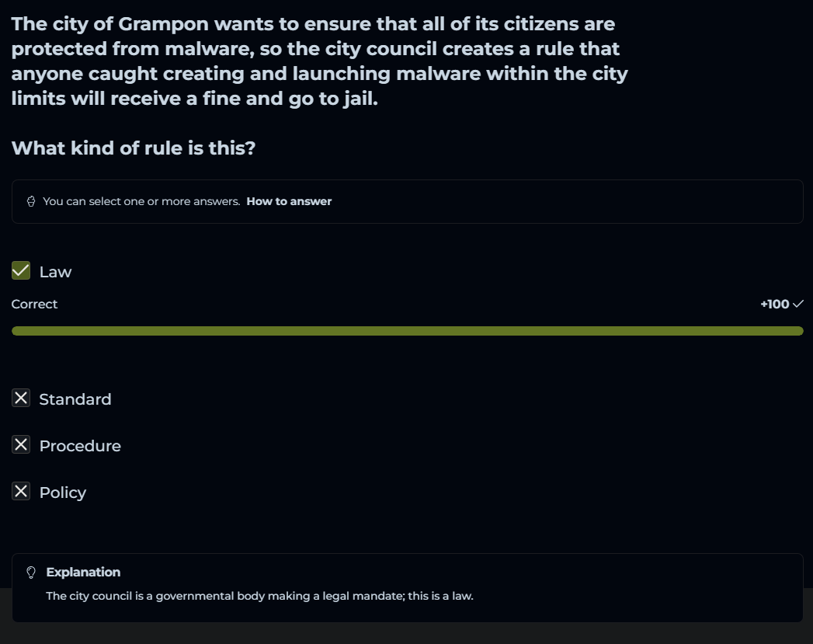The height and width of the screenshot is (644, 813).
Task: Click the checkmark icon beside +100
Action: click(797, 304)
